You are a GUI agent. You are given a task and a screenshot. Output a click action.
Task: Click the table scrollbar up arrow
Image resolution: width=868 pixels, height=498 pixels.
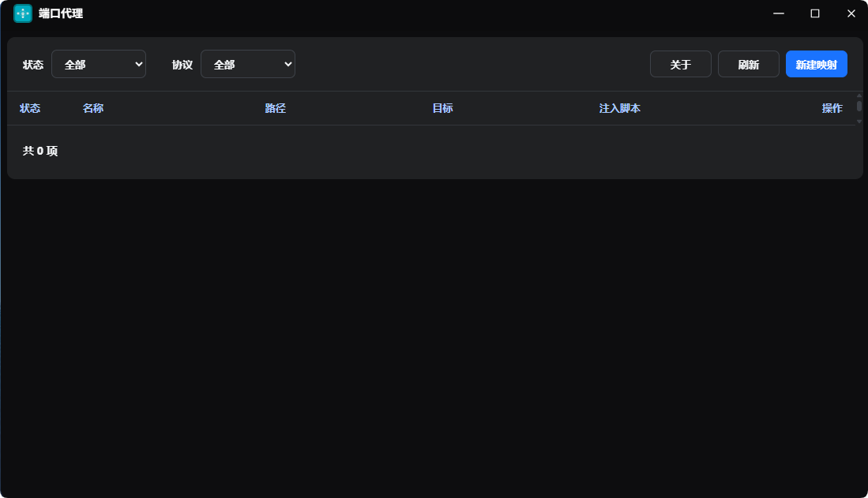coord(859,95)
